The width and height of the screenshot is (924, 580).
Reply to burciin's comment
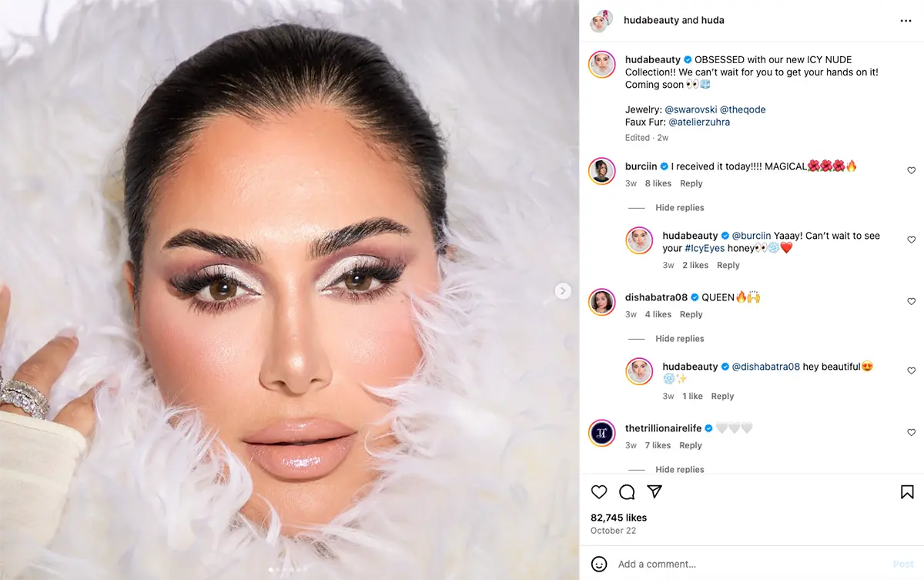(691, 183)
